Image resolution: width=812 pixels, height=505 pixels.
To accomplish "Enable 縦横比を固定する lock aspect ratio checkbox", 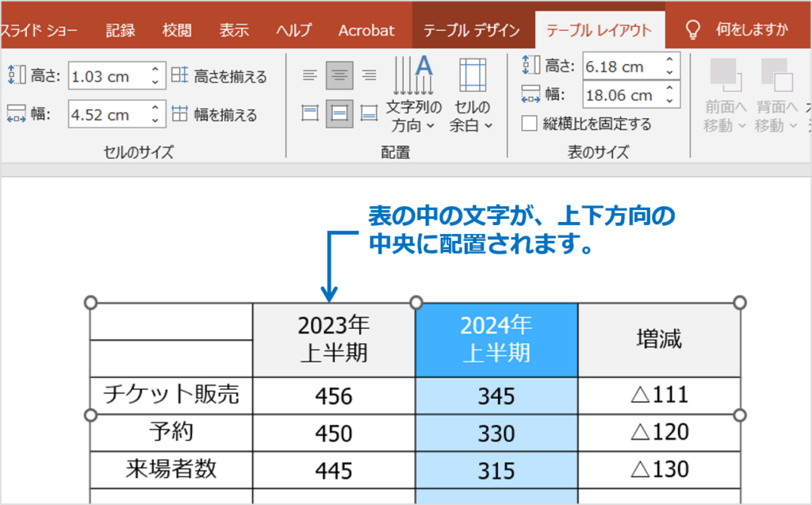I will point(529,123).
